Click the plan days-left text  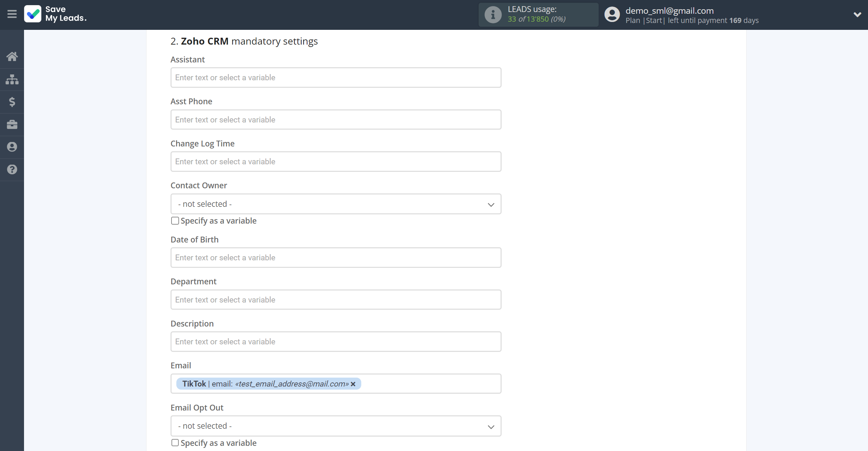coord(692,21)
